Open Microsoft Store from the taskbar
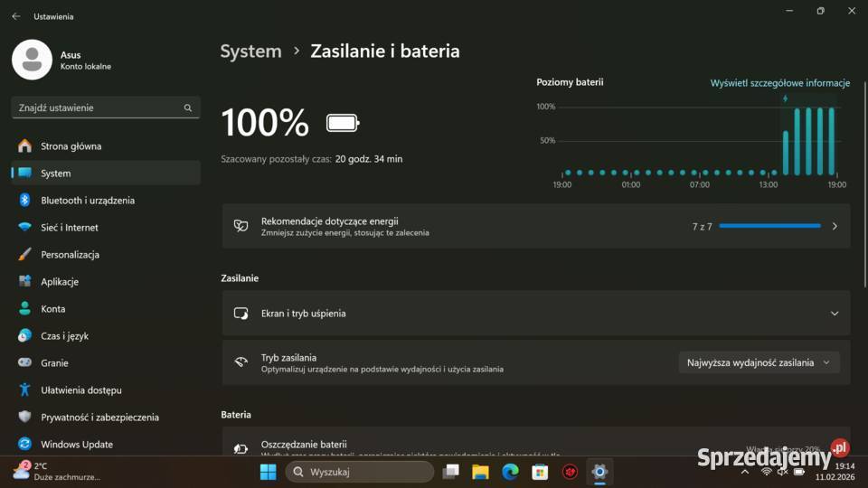 pos(540,472)
